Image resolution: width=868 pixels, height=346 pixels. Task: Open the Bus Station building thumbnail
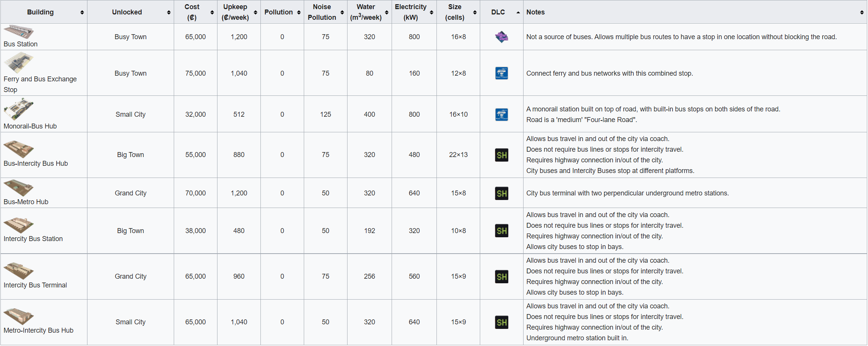tap(19, 32)
